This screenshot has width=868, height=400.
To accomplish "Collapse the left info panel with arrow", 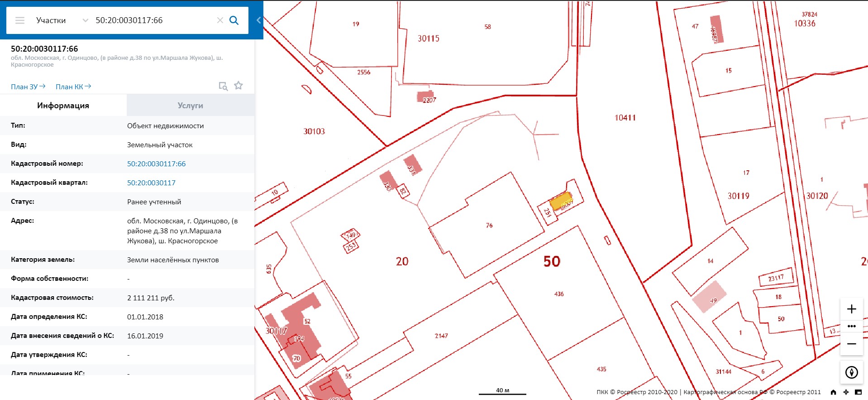I will [x=259, y=20].
